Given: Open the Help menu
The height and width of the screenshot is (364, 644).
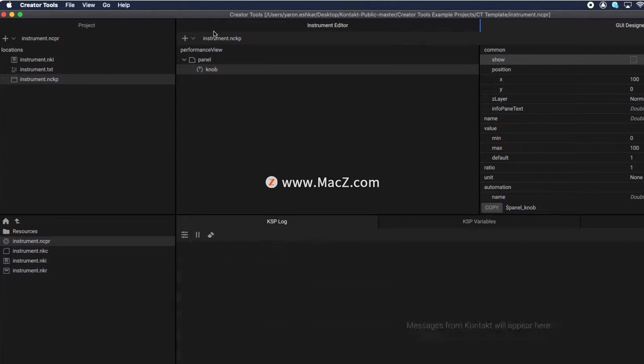Looking at the screenshot, I should coord(124,5).
